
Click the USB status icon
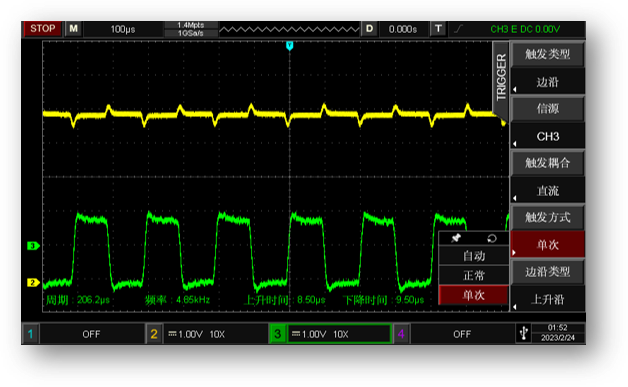pyautogui.click(x=523, y=333)
